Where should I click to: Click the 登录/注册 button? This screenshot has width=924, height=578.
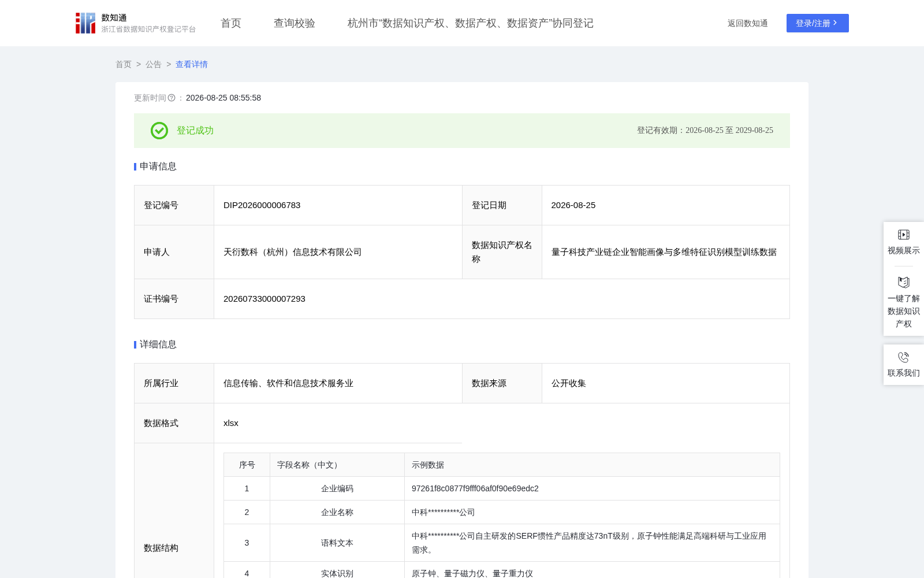(818, 23)
